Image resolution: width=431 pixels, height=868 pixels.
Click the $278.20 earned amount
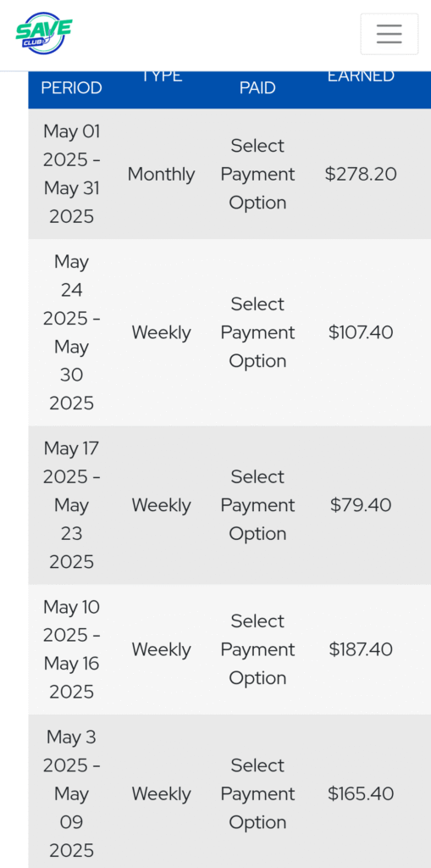pos(361,175)
